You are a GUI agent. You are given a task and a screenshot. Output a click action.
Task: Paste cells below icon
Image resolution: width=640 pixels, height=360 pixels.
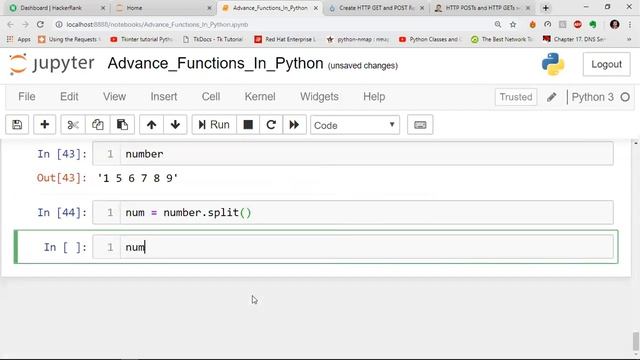[x=122, y=125]
